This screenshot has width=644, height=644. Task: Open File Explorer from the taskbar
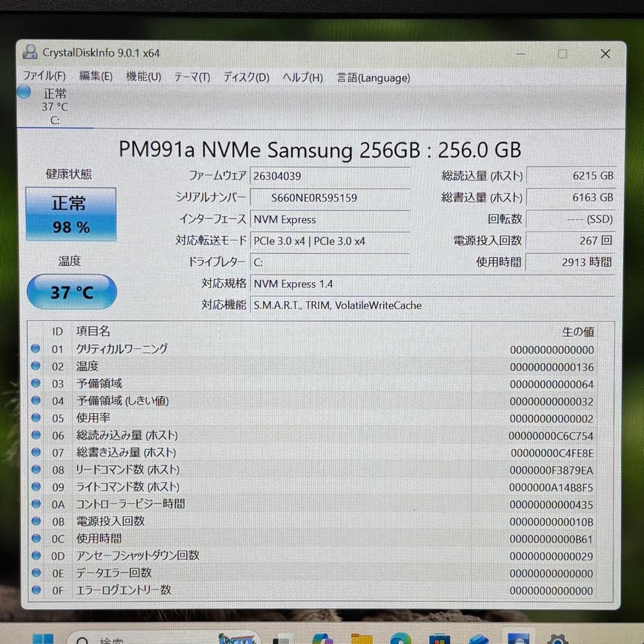point(361,639)
